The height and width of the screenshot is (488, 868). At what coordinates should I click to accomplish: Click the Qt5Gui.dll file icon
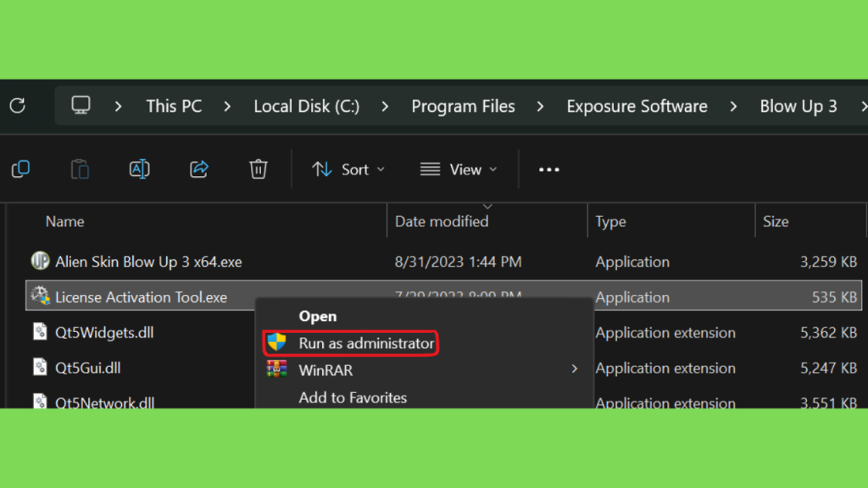coord(40,368)
